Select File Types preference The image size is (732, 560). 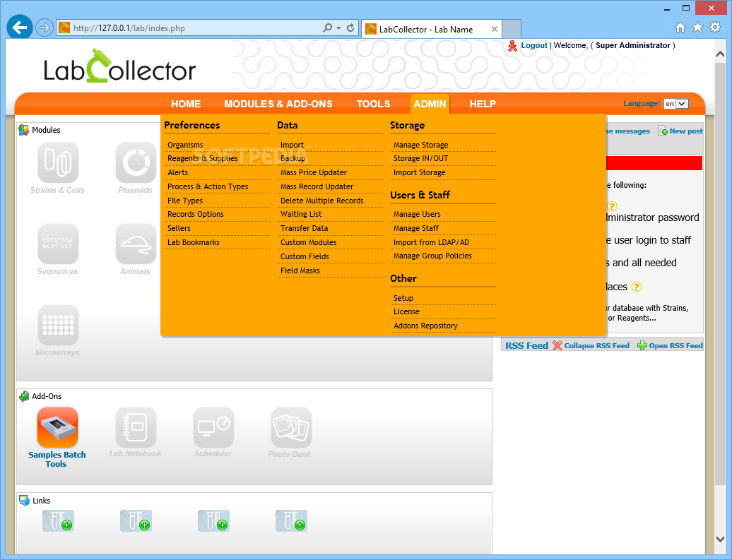click(185, 201)
